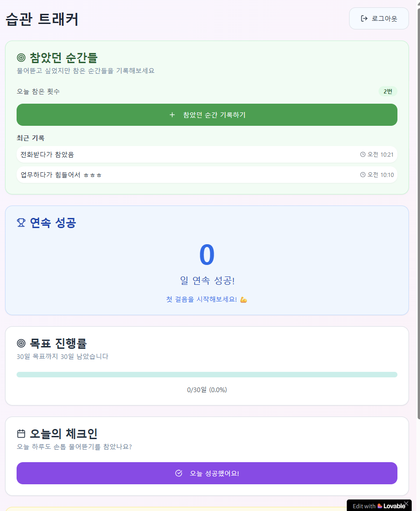Click the 30-day goal progress bar
The width and height of the screenshot is (420, 511).
(x=207, y=375)
